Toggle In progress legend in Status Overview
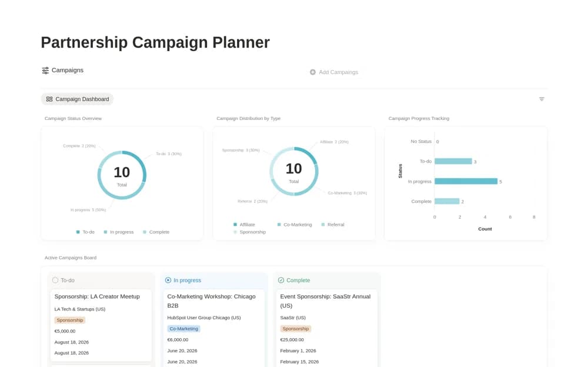588x367 pixels. [119, 232]
